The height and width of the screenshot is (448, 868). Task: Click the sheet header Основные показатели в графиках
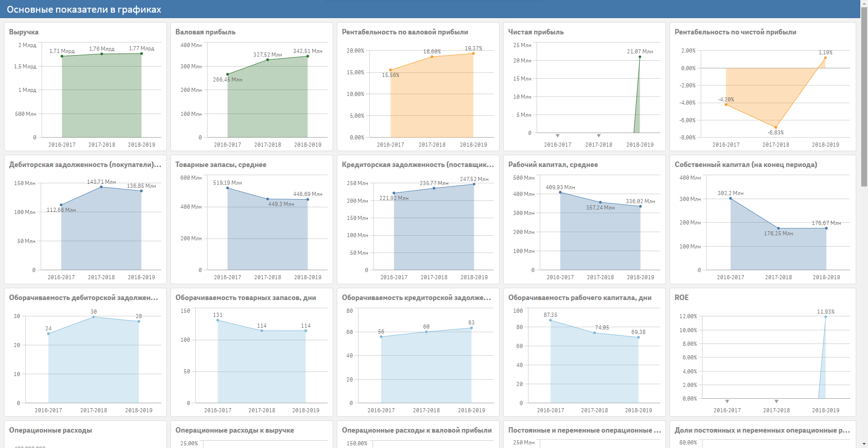[84, 10]
